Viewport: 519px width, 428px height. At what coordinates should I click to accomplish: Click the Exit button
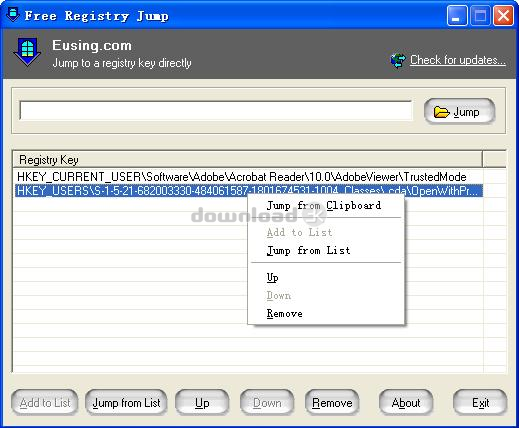point(480,403)
